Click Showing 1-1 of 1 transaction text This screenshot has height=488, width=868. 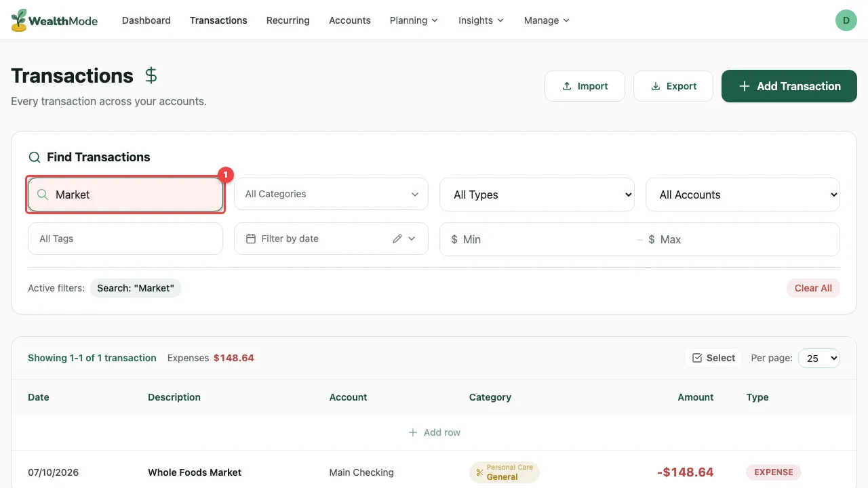coord(92,358)
